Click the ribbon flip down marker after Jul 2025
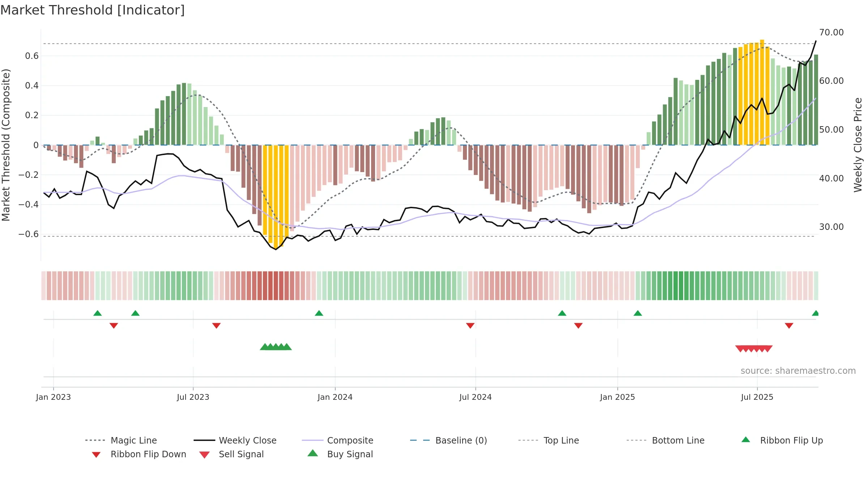Viewport: 868px width, 488px height. [x=789, y=326]
